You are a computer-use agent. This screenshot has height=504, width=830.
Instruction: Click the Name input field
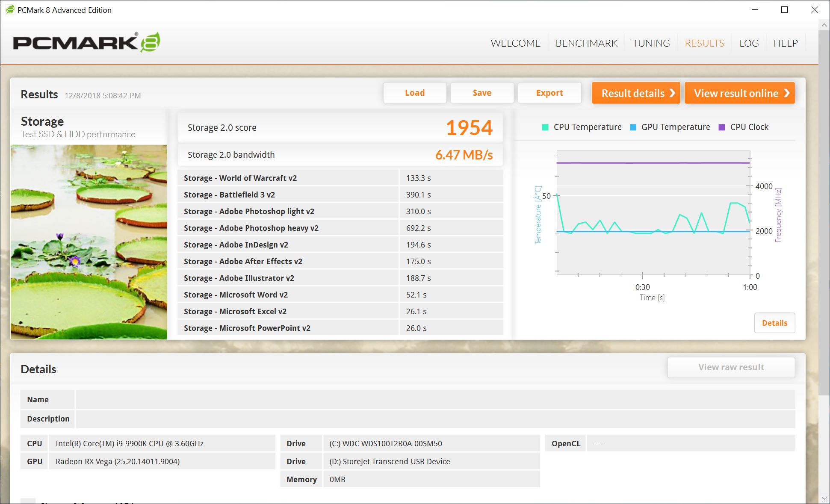click(435, 399)
